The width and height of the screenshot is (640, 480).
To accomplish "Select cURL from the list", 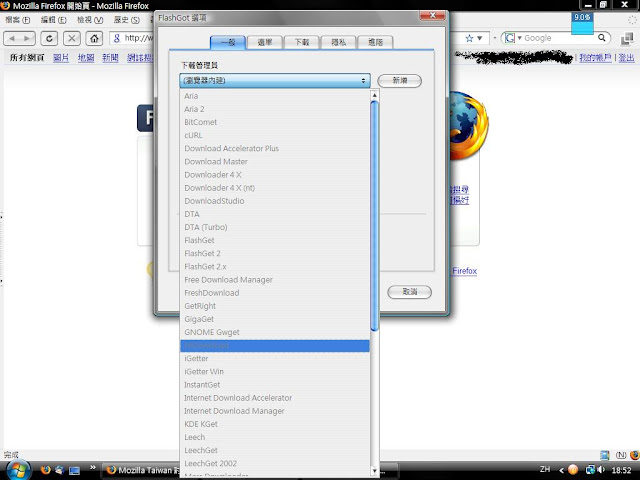I will coord(275,135).
